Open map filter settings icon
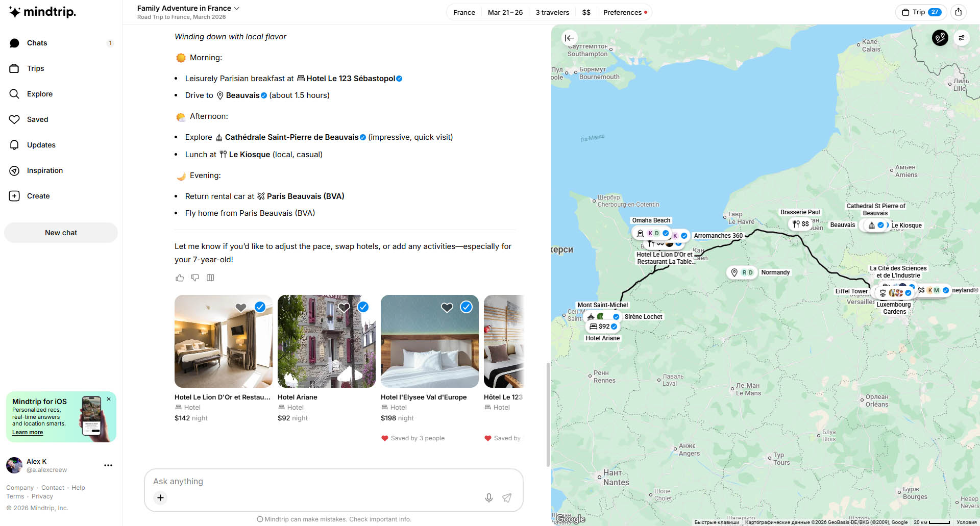 (x=961, y=38)
